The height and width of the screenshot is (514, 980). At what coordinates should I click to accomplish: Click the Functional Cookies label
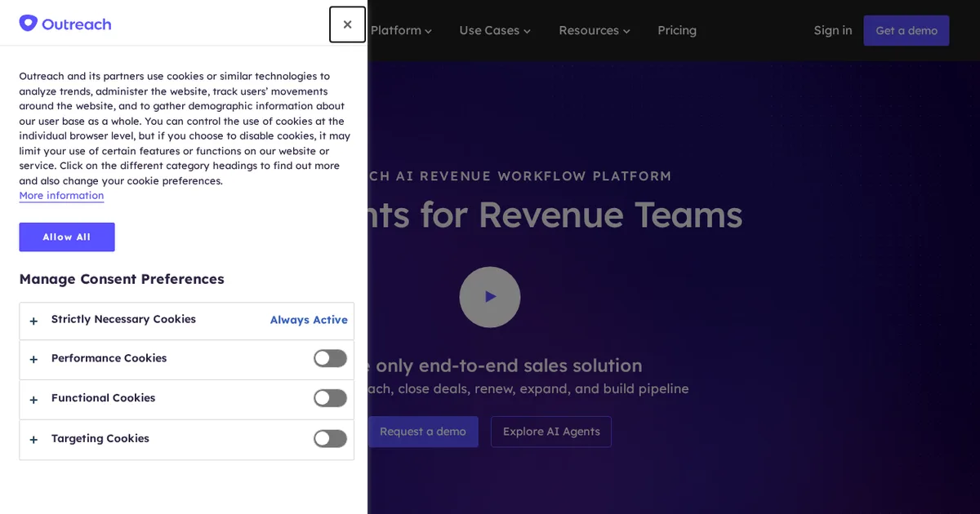(x=103, y=398)
